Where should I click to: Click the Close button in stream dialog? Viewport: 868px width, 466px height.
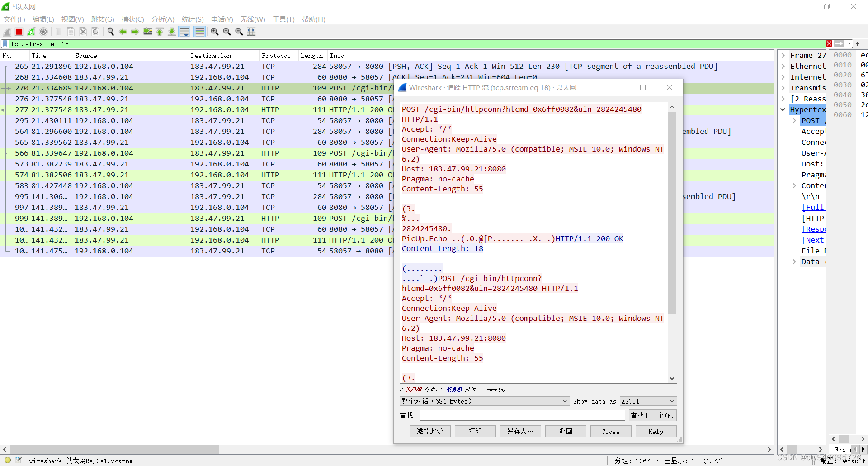tap(611, 432)
